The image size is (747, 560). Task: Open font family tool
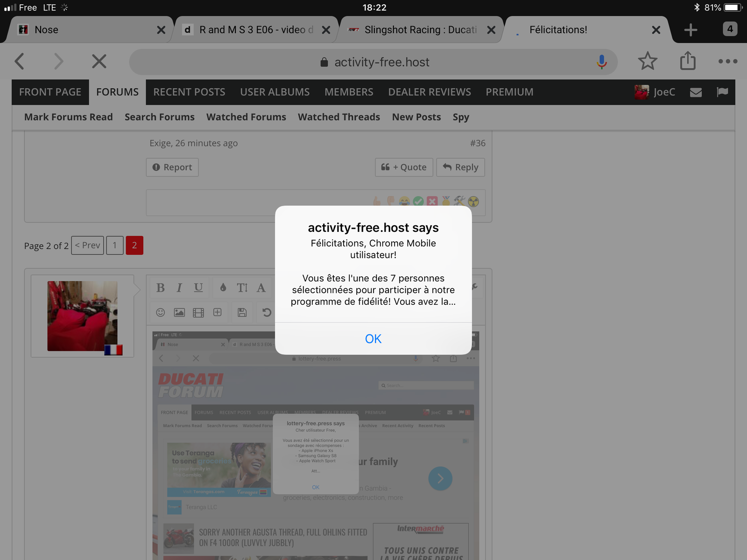pos(261,287)
